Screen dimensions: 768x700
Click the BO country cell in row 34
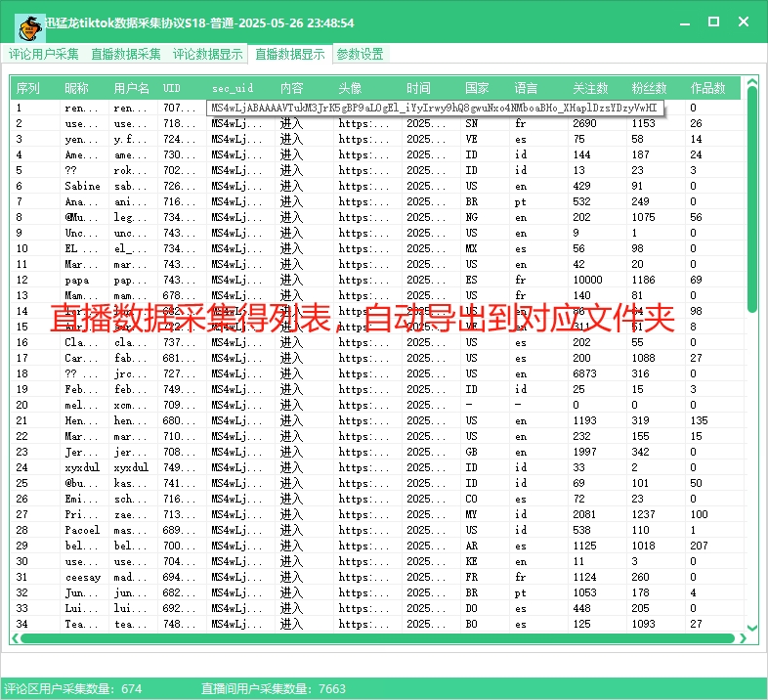coord(471,624)
